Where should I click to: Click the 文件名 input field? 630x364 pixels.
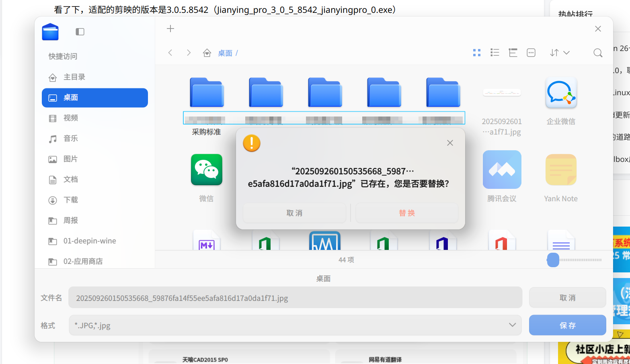295,298
